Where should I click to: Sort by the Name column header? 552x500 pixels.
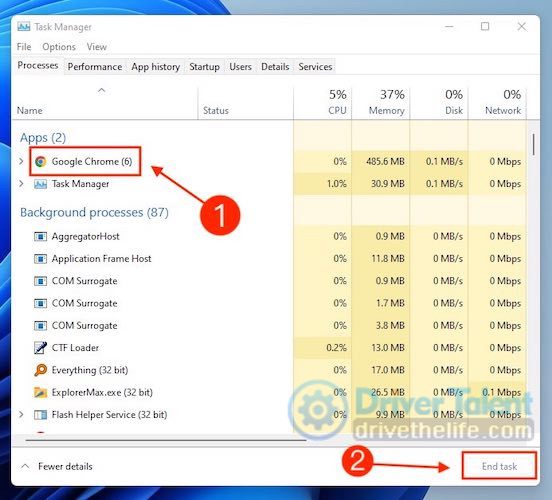(105, 103)
